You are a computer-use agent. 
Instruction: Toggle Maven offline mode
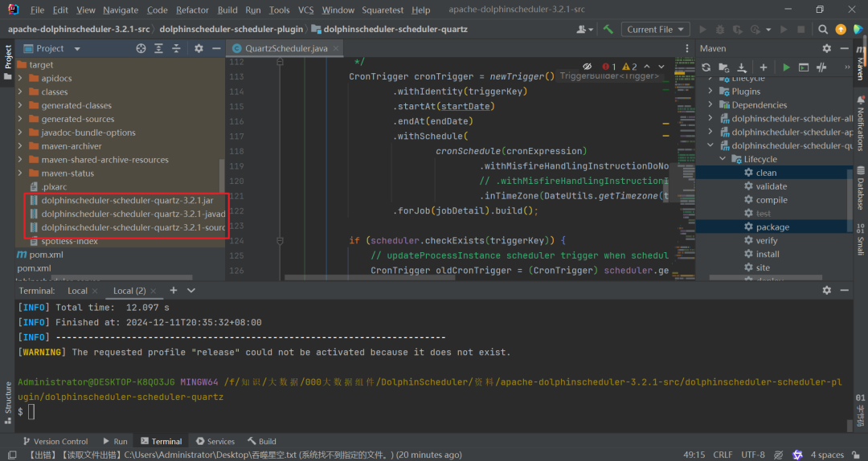(x=821, y=67)
